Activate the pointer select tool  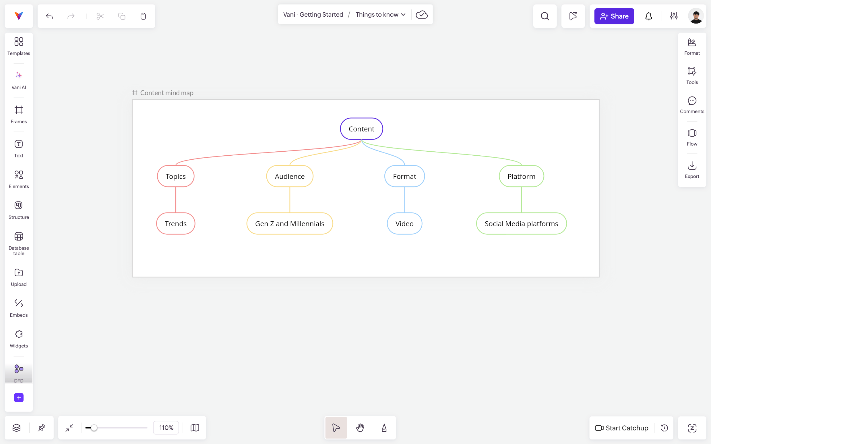tap(336, 427)
